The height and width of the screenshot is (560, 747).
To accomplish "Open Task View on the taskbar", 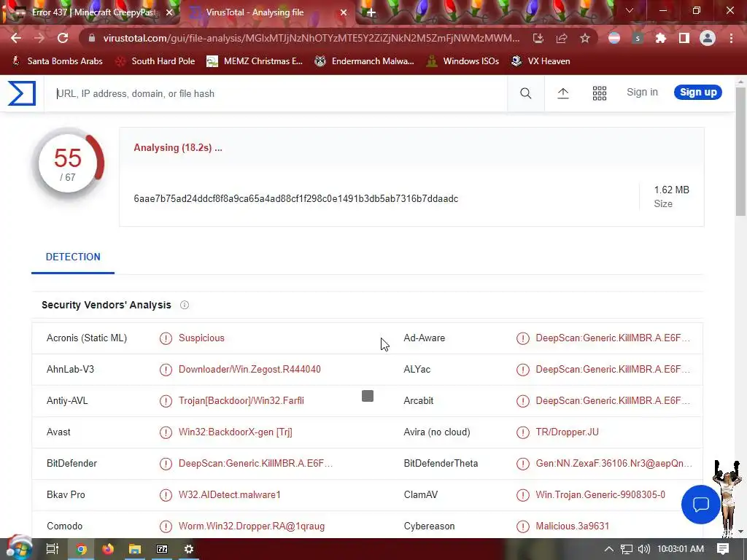I will [x=53, y=549].
